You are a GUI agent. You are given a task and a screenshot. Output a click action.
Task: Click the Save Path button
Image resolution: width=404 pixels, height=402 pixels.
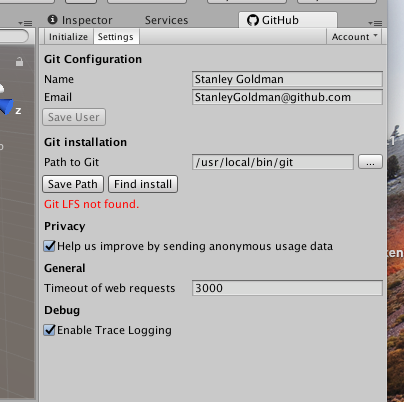(x=73, y=184)
